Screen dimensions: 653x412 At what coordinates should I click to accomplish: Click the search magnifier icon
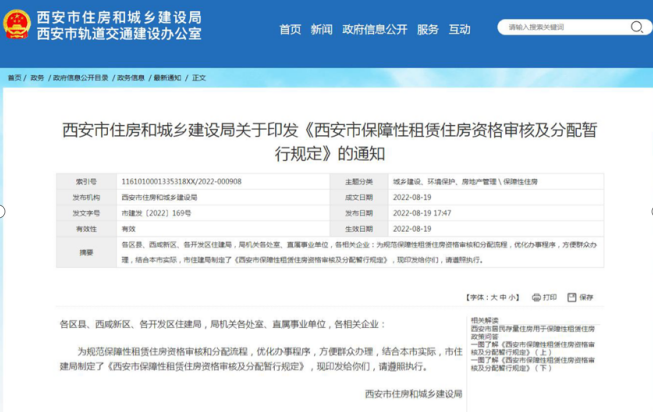click(636, 27)
